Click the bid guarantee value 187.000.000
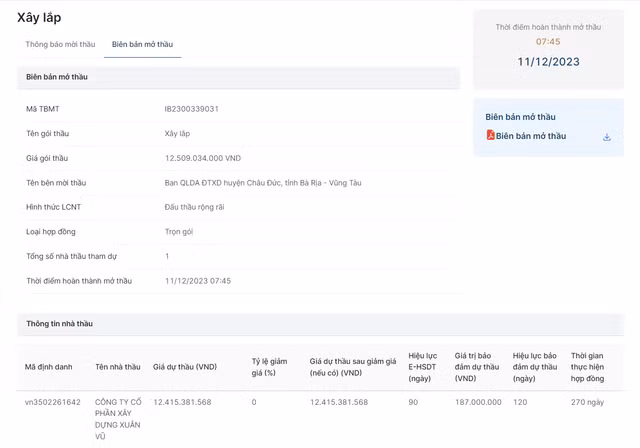The image size is (640, 448). point(478,402)
